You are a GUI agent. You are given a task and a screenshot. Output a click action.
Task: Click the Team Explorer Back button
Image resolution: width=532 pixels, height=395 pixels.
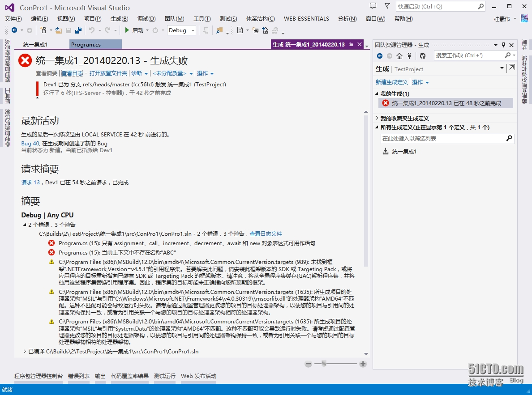point(380,55)
